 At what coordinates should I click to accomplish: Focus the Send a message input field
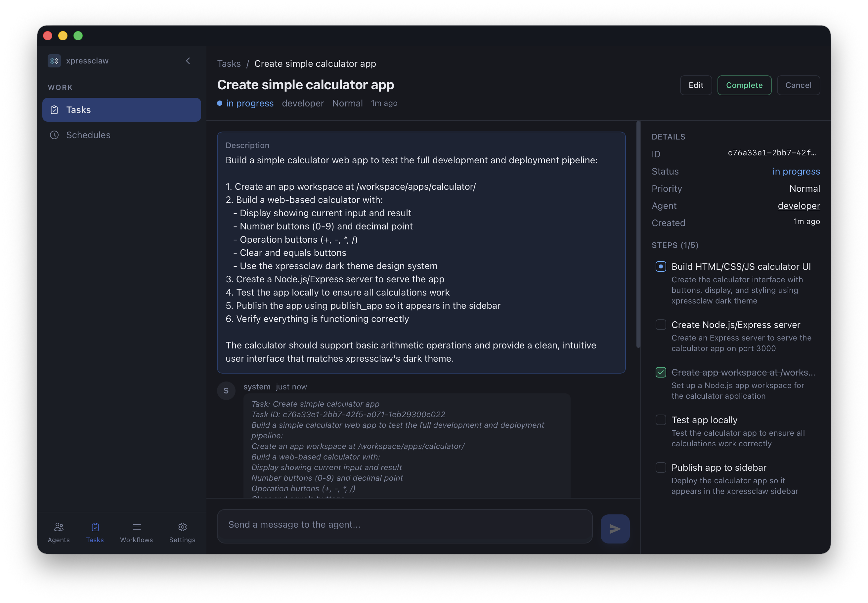[405, 526]
